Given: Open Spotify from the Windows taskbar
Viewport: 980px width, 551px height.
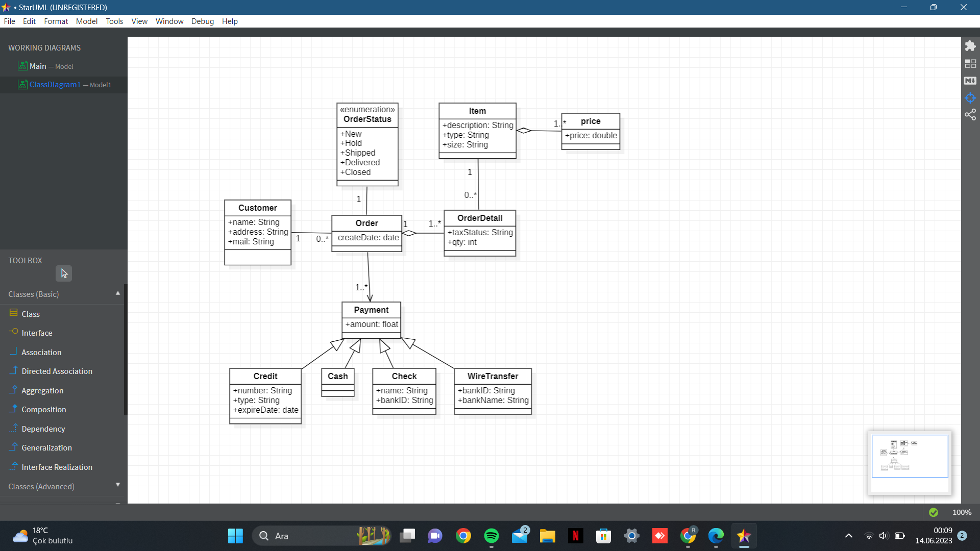Looking at the screenshot, I should 491,536.
